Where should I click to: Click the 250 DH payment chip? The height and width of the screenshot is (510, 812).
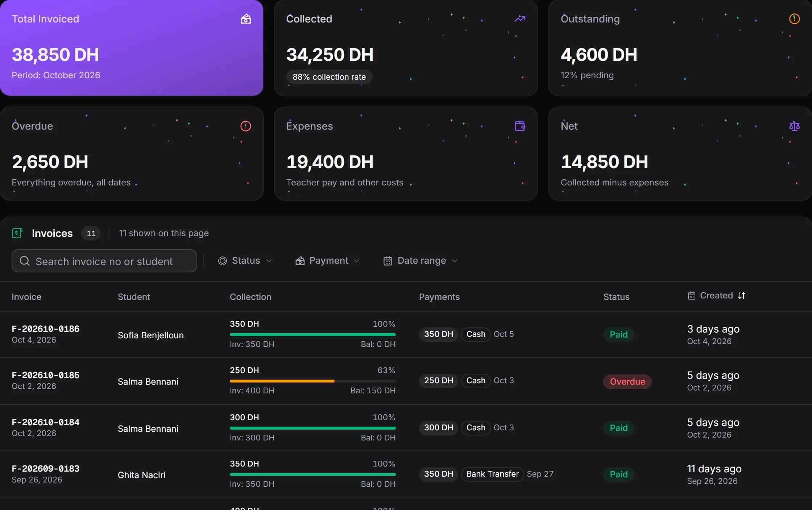(439, 380)
